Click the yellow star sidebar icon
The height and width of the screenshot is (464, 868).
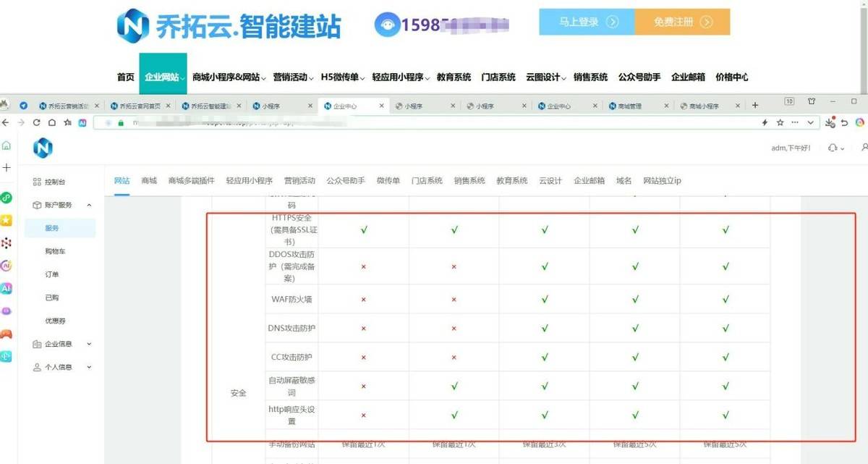pos(7,220)
